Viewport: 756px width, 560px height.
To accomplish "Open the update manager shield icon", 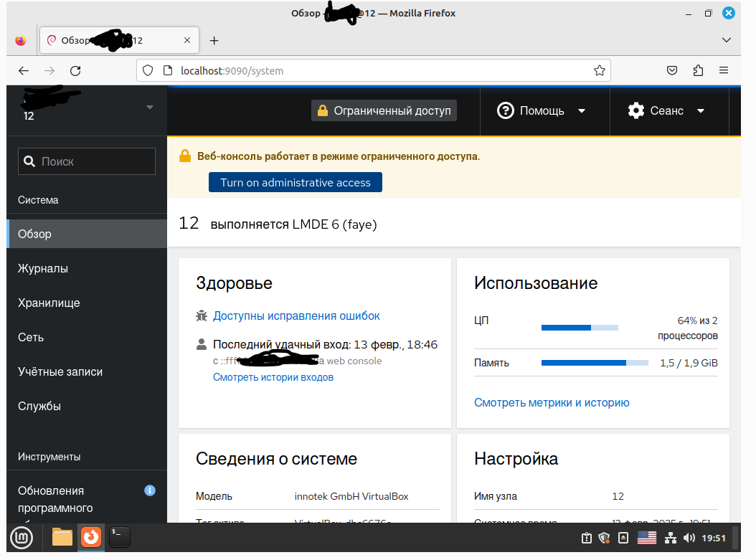I will [x=604, y=538].
